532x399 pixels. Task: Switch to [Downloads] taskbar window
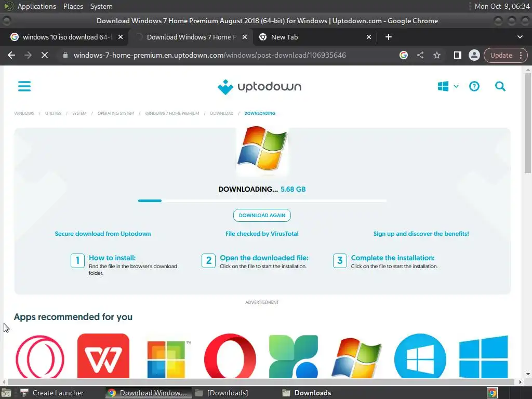click(222, 393)
